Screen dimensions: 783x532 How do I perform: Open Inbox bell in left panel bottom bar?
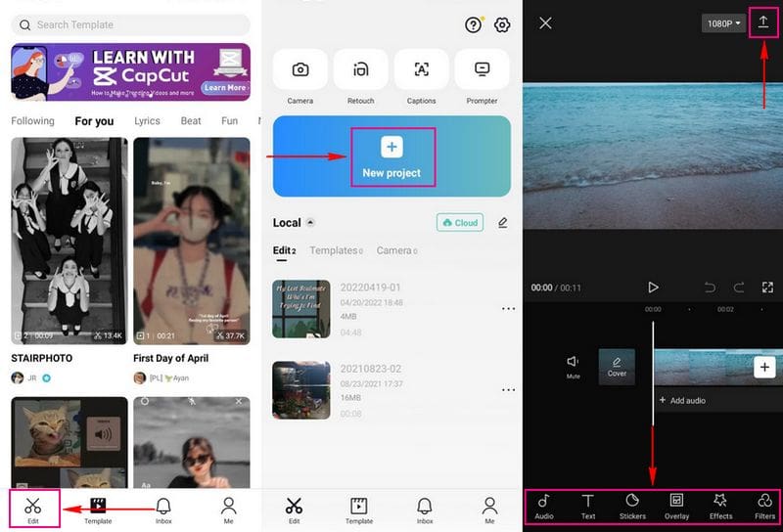(x=163, y=510)
